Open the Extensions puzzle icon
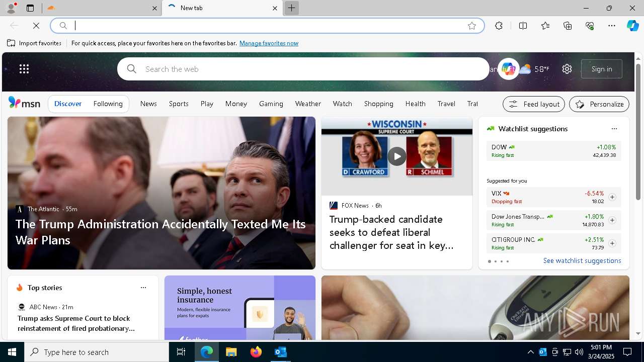The image size is (644, 362). 499,26
